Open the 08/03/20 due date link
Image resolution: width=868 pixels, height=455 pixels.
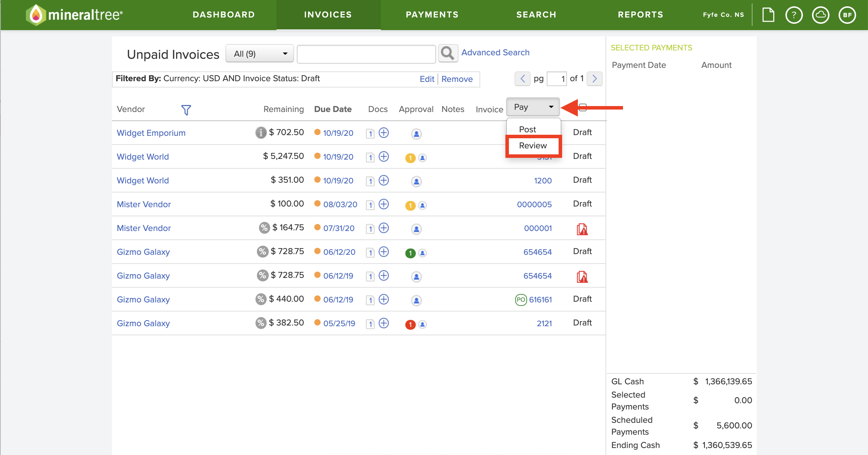click(x=340, y=204)
